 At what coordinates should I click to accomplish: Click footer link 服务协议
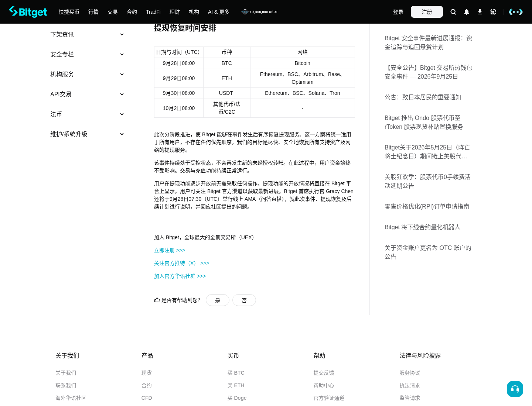[410, 373]
